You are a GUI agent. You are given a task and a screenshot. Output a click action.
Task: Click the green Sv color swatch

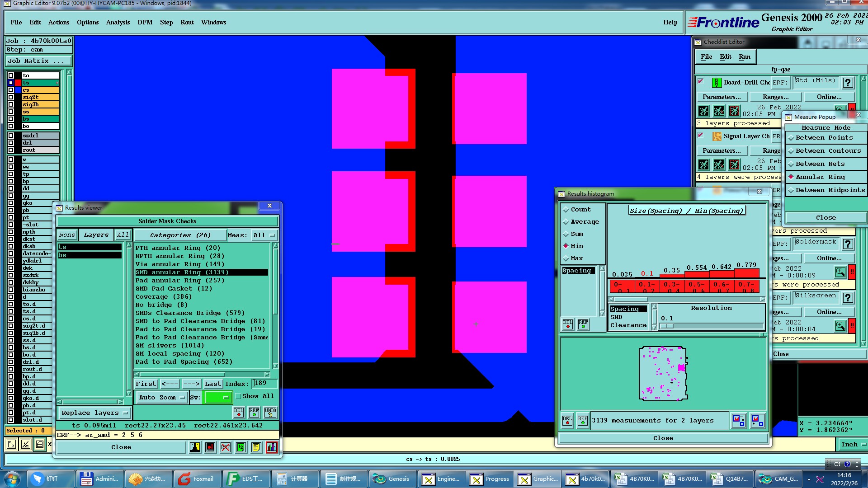tap(218, 398)
